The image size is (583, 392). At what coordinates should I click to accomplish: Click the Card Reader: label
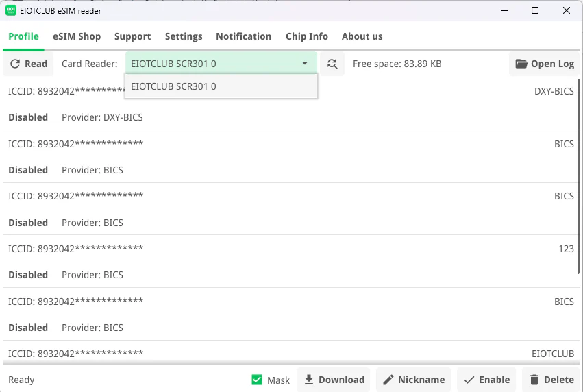coord(90,64)
